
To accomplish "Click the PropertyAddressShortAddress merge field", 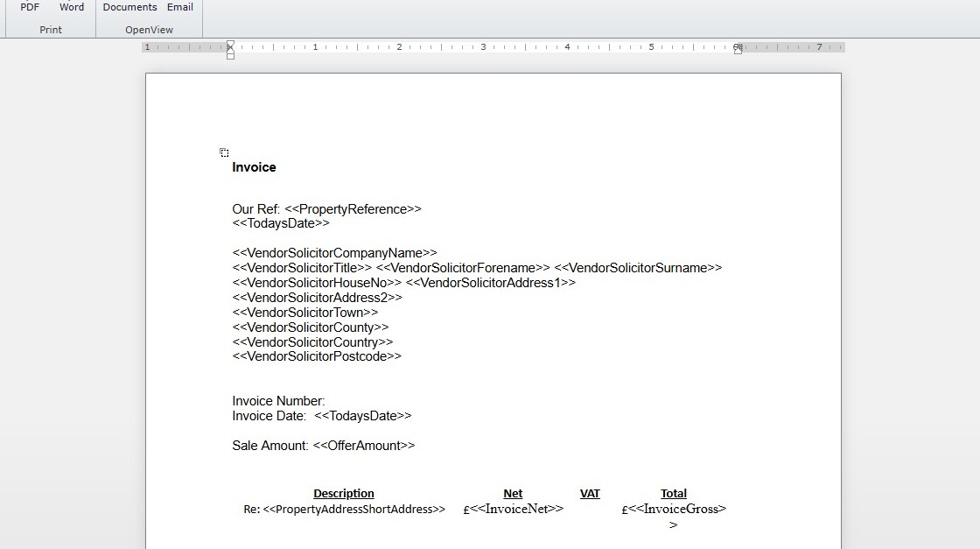I will click(353, 509).
